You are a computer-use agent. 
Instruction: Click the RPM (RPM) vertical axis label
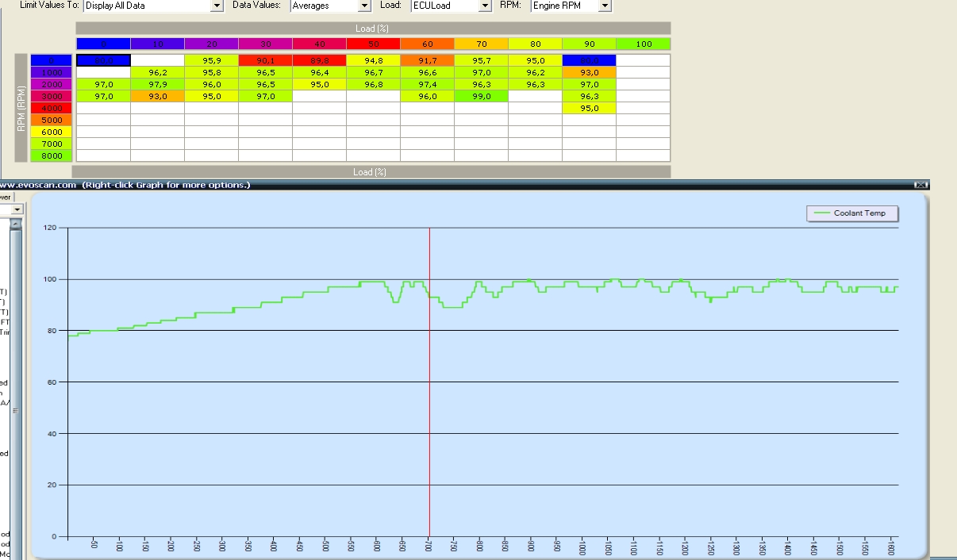coord(21,108)
